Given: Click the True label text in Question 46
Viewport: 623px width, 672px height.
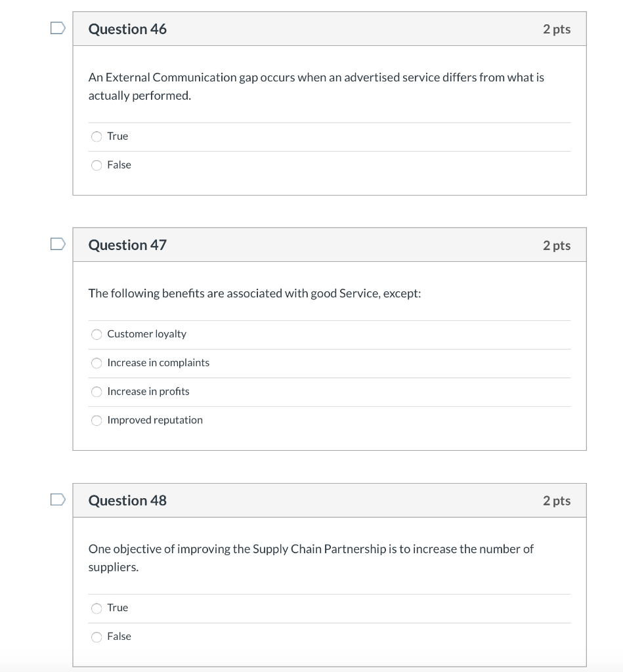Looking at the screenshot, I should (x=118, y=136).
